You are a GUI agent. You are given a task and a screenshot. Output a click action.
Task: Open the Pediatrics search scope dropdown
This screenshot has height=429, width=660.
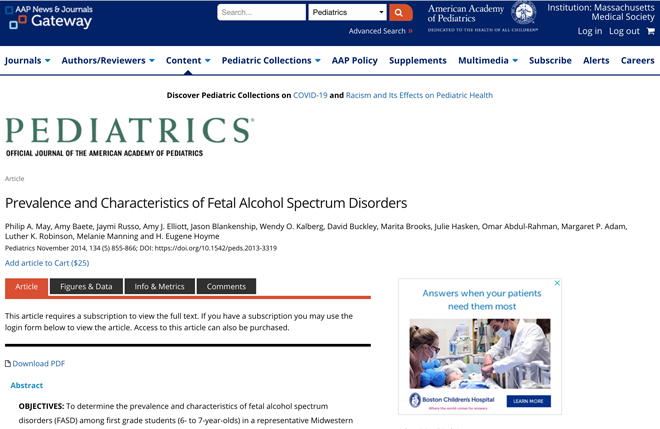coord(347,12)
